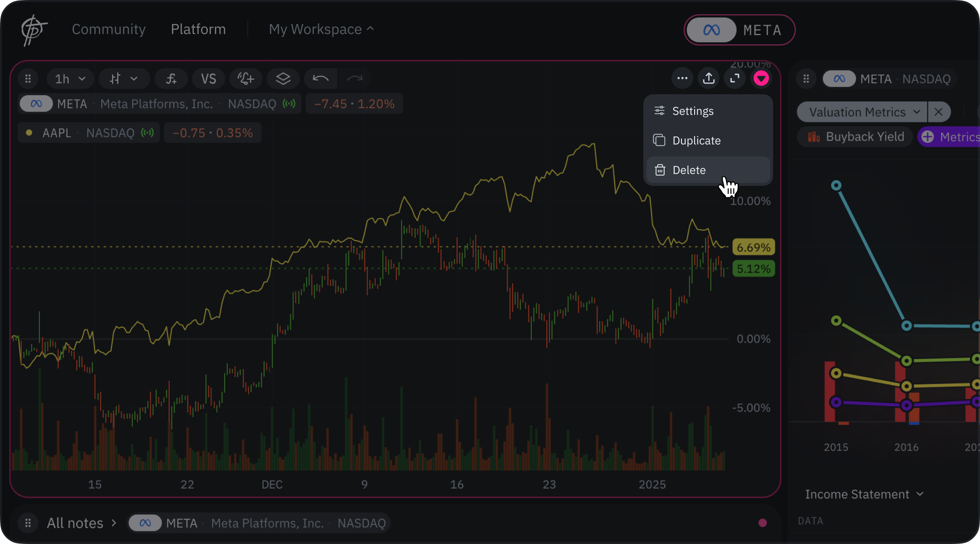Viewport: 980px width, 544px height.
Task: Click the layers stack icon
Action: (283, 79)
